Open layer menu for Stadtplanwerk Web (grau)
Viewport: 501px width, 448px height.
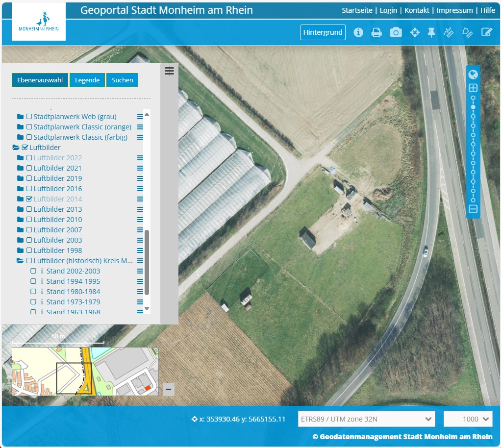tap(140, 117)
